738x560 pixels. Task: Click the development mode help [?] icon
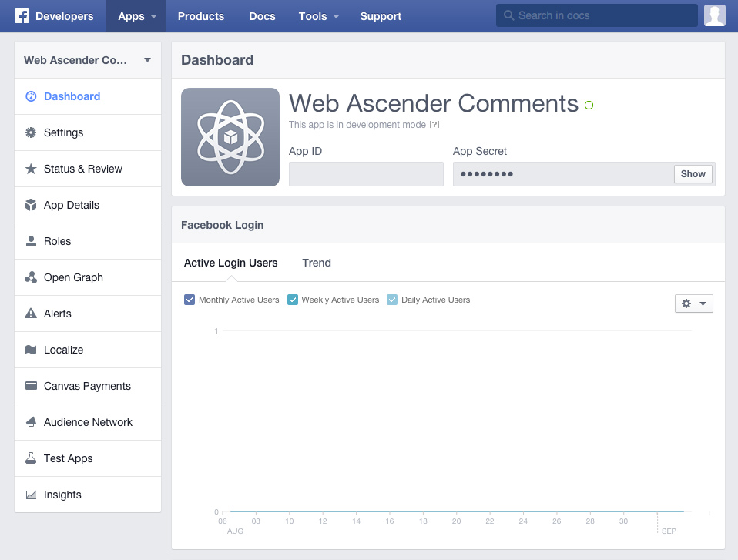tap(434, 125)
